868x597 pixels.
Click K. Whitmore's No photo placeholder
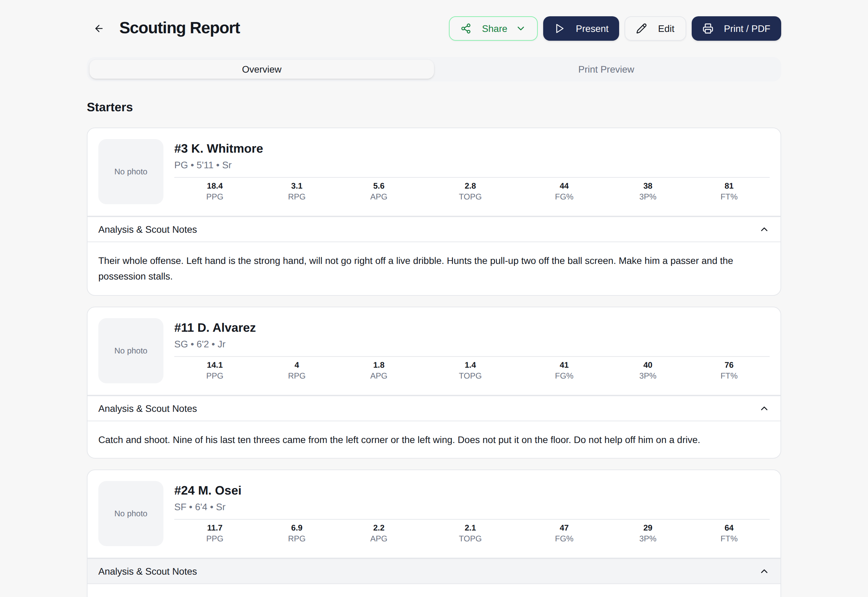point(131,172)
